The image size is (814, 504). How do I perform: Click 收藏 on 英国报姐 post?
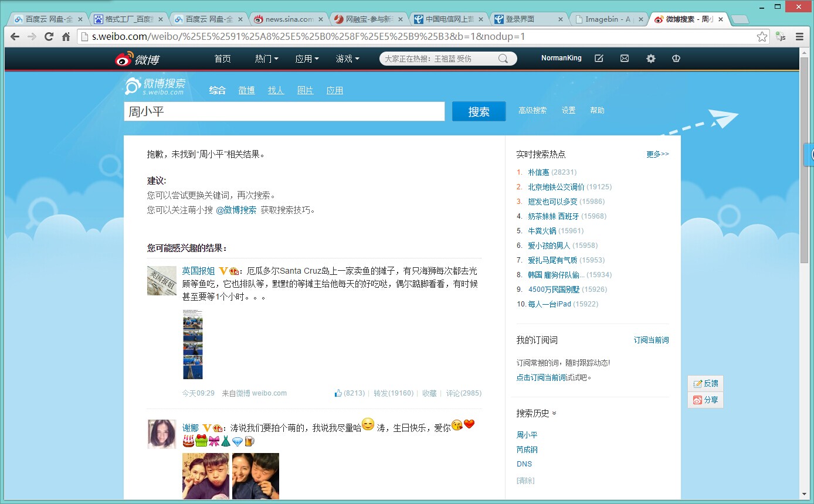pyautogui.click(x=430, y=393)
